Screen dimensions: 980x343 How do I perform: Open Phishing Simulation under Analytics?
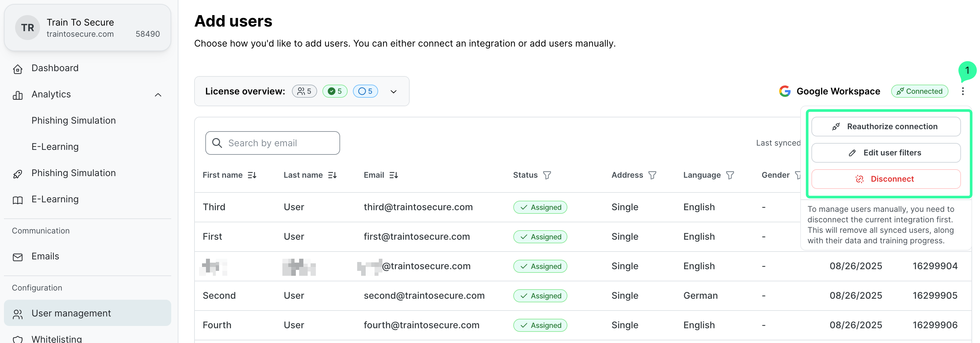pos(73,121)
